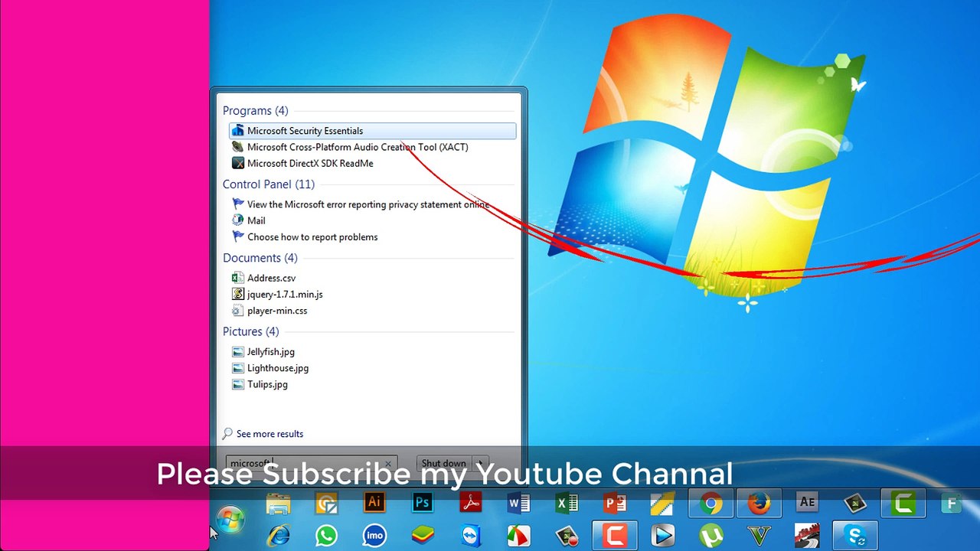Viewport: 980px width, 551px height.
Task: Click the Windows Start orb
Action: [230, 520]
